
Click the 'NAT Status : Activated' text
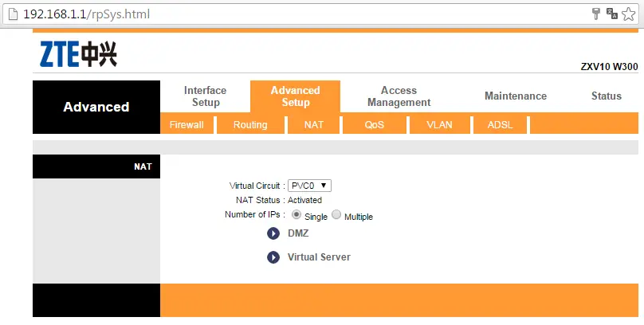pyautogui.click(x=278, y=200)
